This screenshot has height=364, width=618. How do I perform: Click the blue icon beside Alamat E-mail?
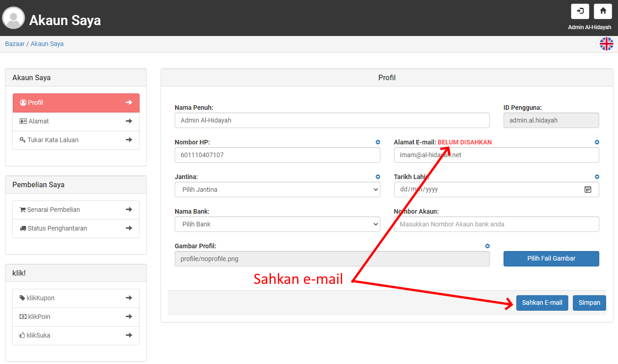coord(597,142)
